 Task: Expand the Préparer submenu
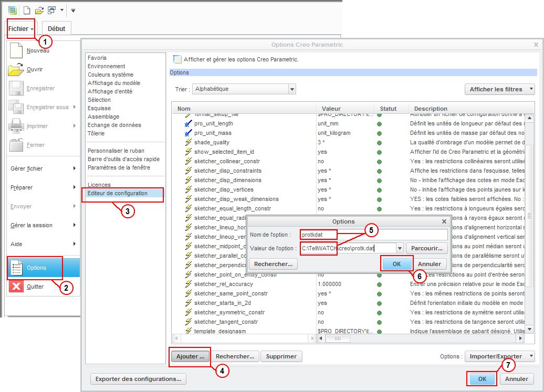(x=43, y=187)
